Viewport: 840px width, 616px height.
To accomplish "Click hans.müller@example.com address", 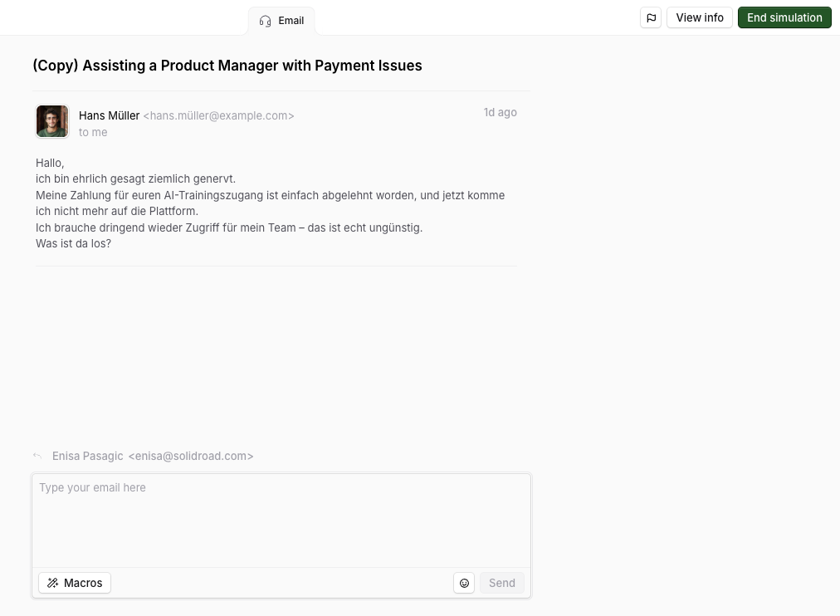I will (x=218, y=115).
